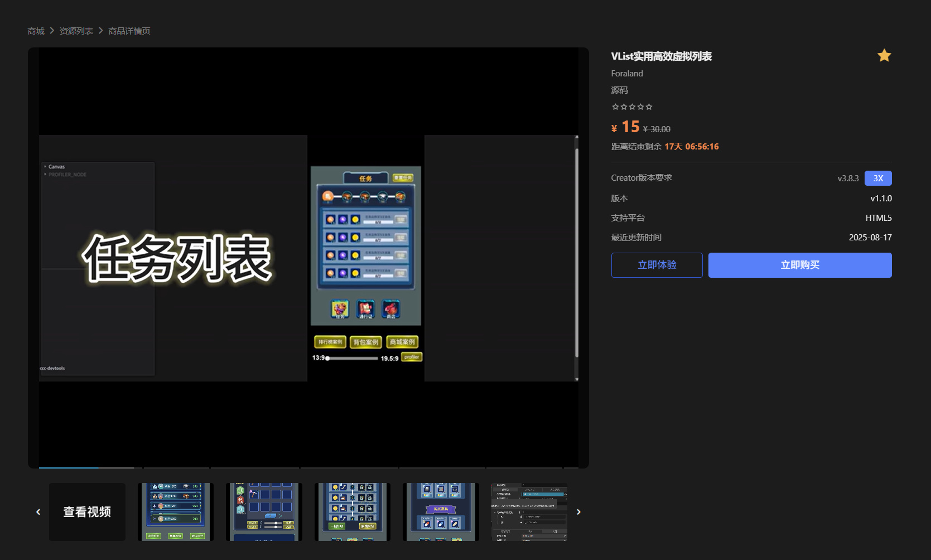Click the 任务 icon below the task panel in the video
The height and width of the screenshot is (560, 931).
click(340, 309)
